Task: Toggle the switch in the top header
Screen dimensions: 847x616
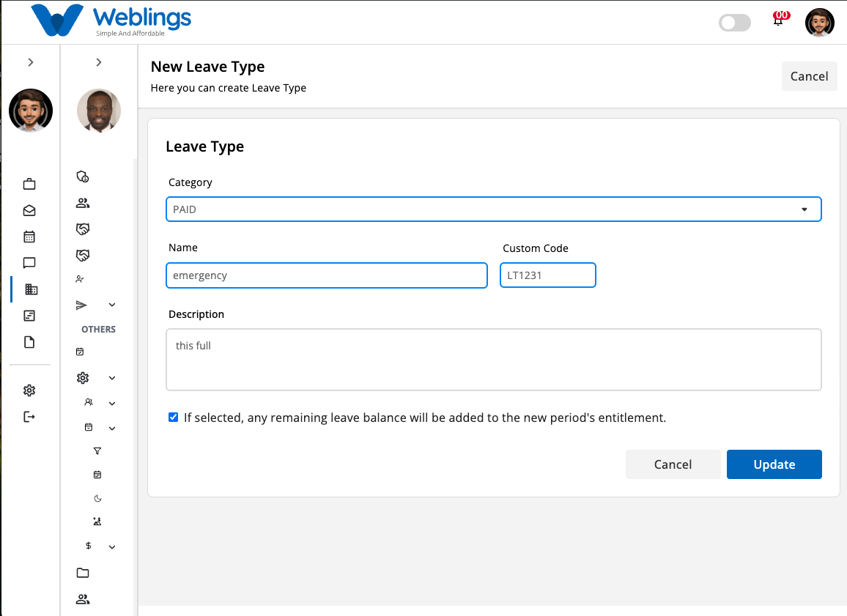Action: (735, 23)
